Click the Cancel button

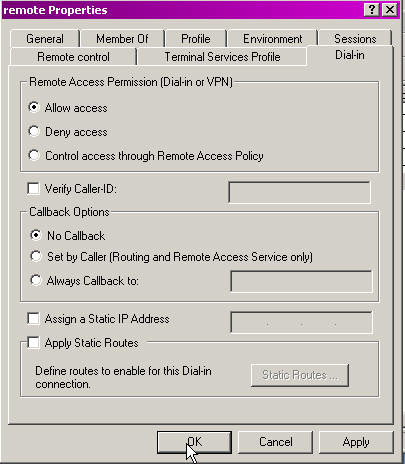click(276, 442)
